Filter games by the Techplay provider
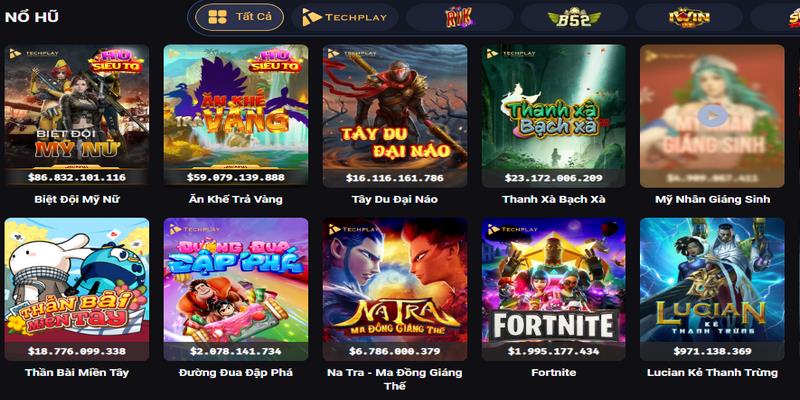This screenshot has width=800, height=400. coord(345,17)
